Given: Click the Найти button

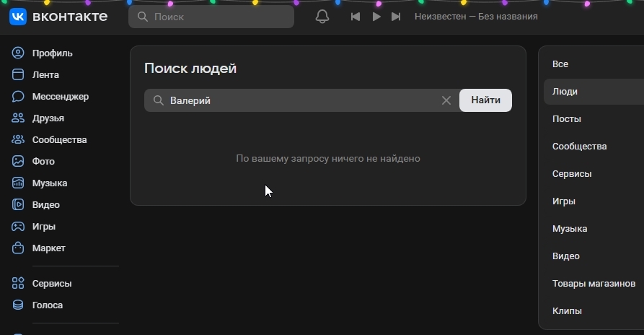Looking at the screenshot, I should pos(485,101).
